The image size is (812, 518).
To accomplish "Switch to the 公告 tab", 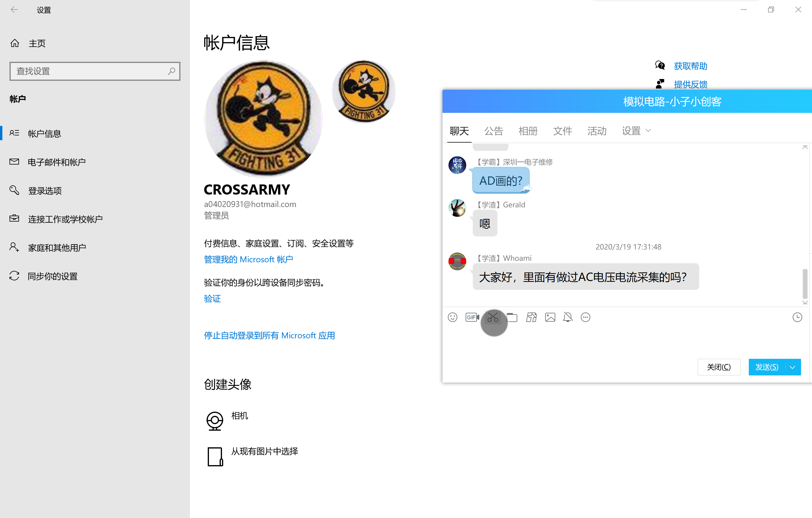I will [x=494, y=131].
